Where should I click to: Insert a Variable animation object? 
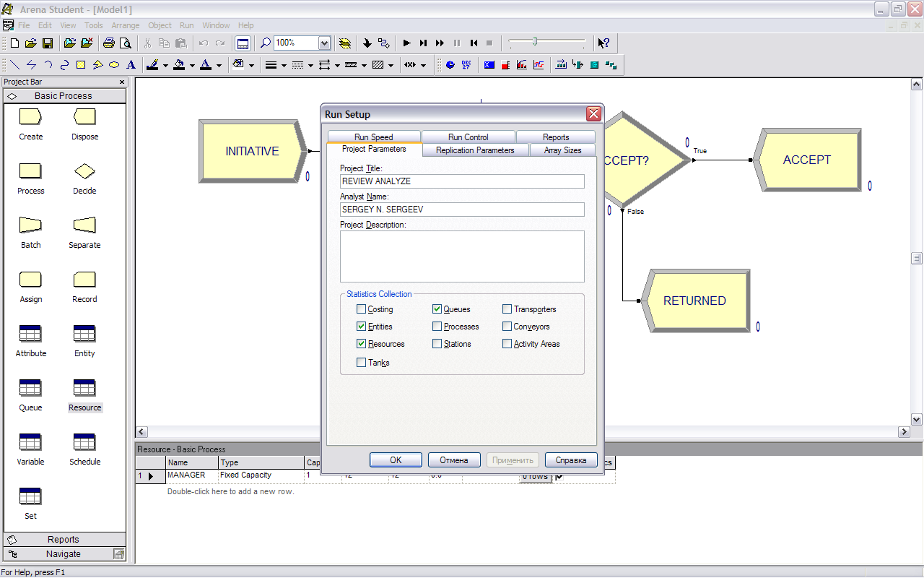pyautogui.click(x=489, y=65)
